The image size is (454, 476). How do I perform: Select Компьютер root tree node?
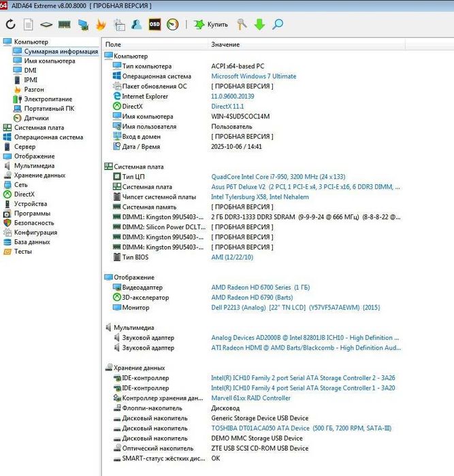31,42
